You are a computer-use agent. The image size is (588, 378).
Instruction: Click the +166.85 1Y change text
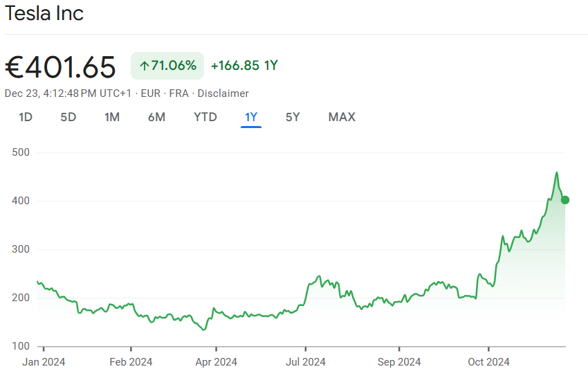[244, 66]
